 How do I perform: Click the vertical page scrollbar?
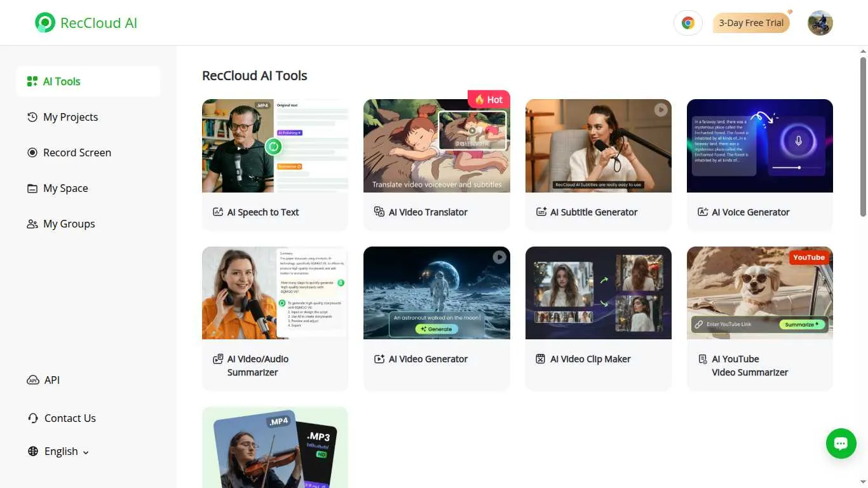(863, 137)
